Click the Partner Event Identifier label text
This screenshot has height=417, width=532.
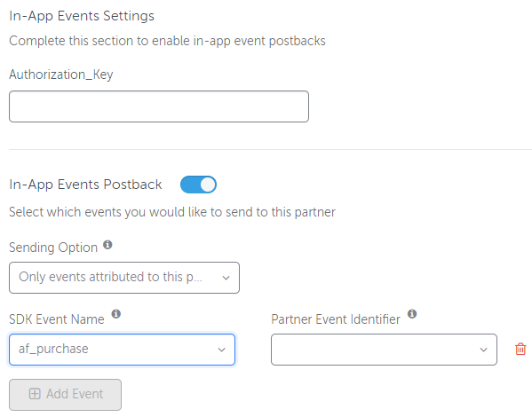tap(336, 319)
